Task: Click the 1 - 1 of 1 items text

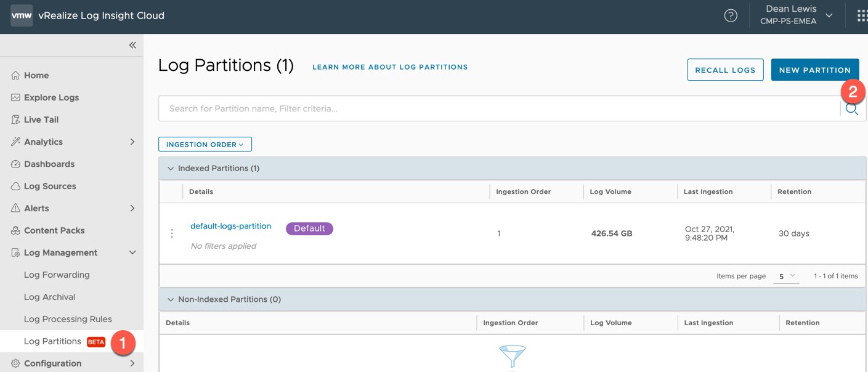Action: click(836, 276)
